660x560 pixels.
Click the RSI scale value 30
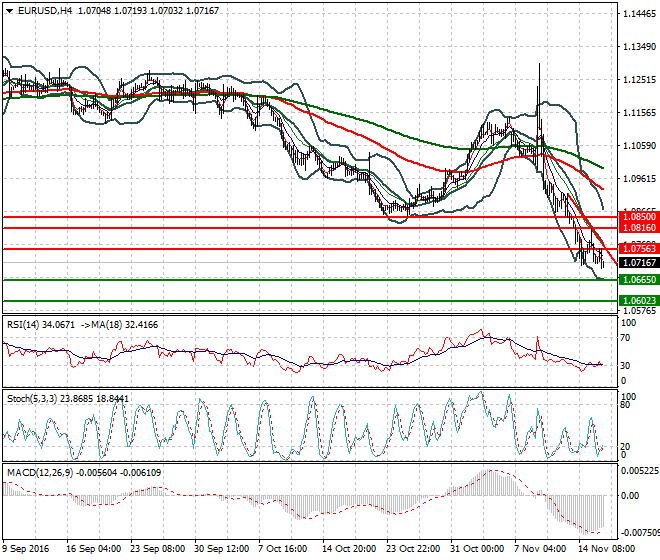coord(625,365)
